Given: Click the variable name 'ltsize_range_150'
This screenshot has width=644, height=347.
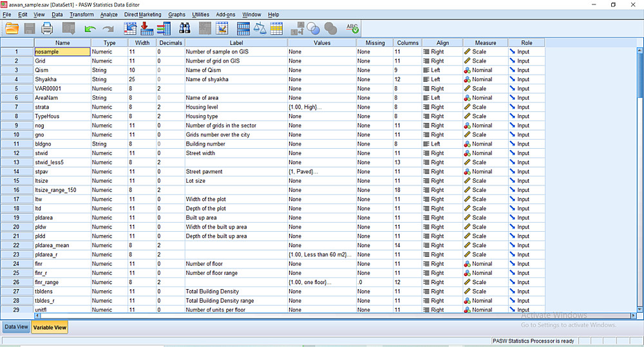Looking at the screenshot, I should pyautogui.click(x=55, y=190).
